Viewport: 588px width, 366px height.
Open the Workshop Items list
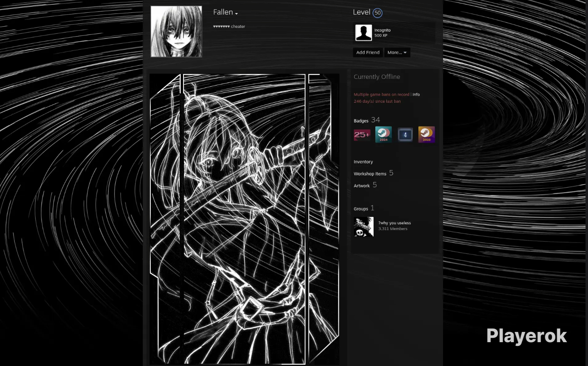[370, 174]
